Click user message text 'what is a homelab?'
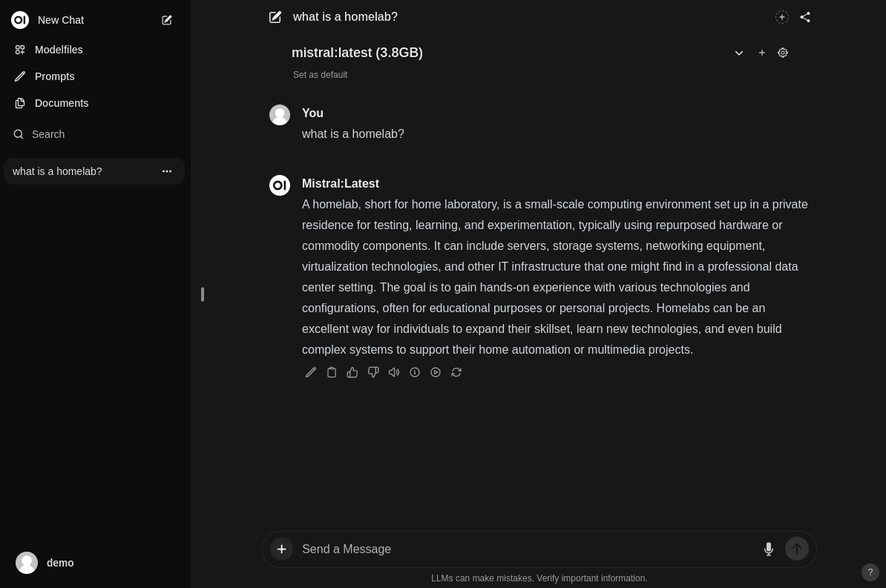886x588 pixels. tap(353, 134)
